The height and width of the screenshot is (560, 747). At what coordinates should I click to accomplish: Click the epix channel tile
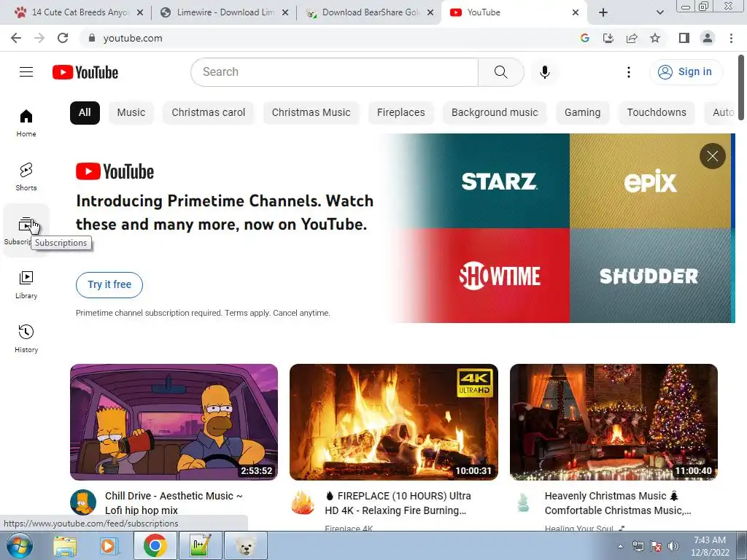click(650, 181)
